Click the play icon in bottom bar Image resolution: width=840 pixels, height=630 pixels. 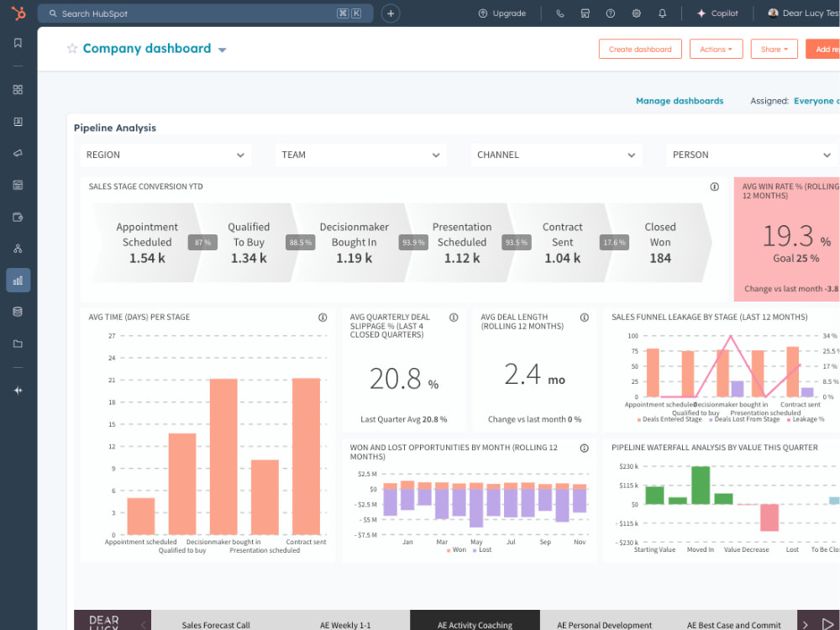click(x=827, y=623)
